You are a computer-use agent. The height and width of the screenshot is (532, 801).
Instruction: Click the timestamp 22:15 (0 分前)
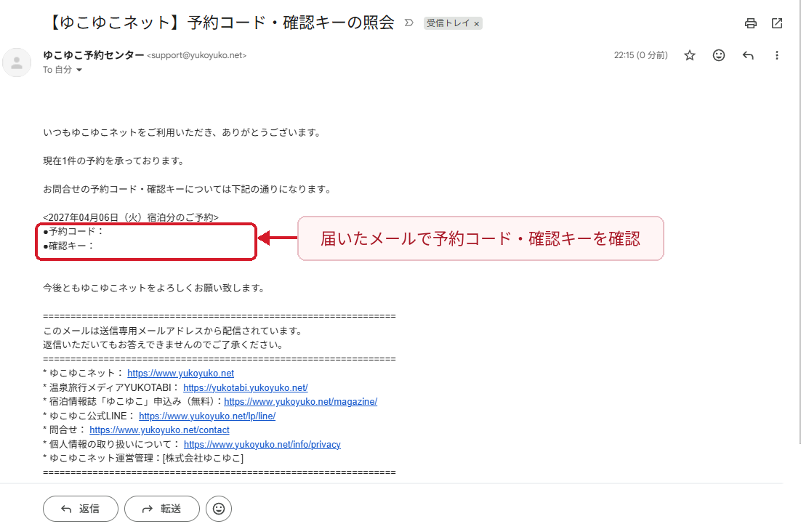pyautogui.click(x=640, y=55)
